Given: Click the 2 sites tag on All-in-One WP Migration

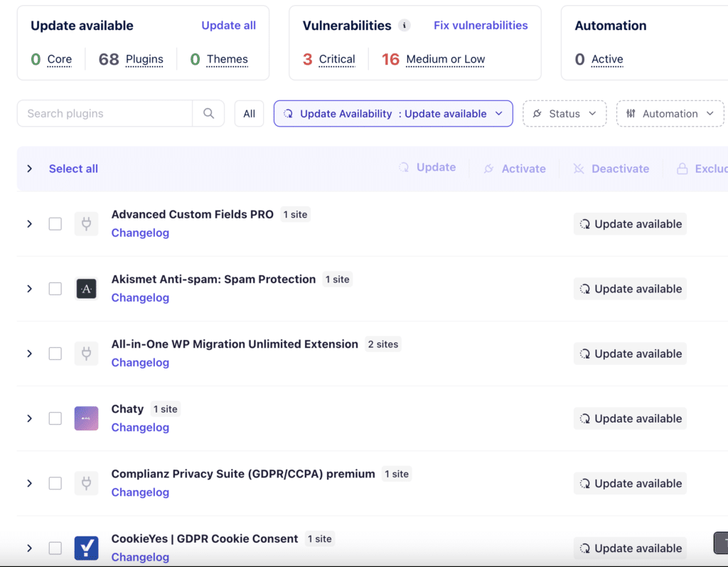Looking at the screenshot, I should click(383, 344).
